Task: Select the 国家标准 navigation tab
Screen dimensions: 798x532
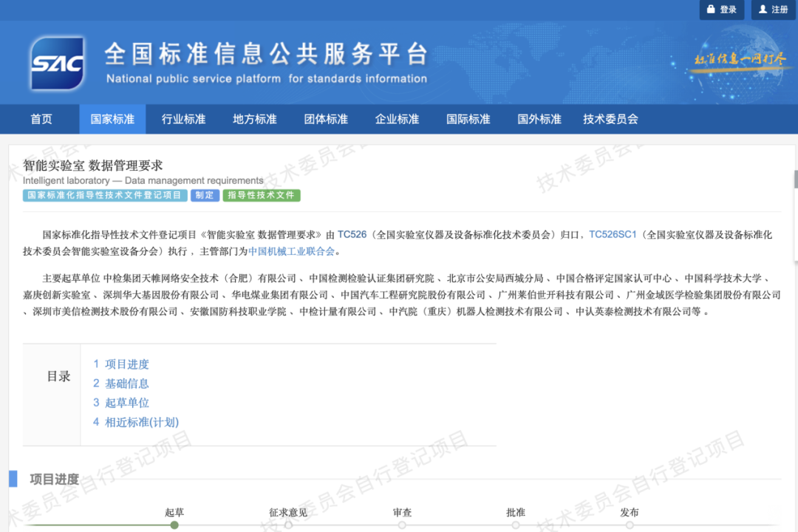Action: (x=112, y=119)
